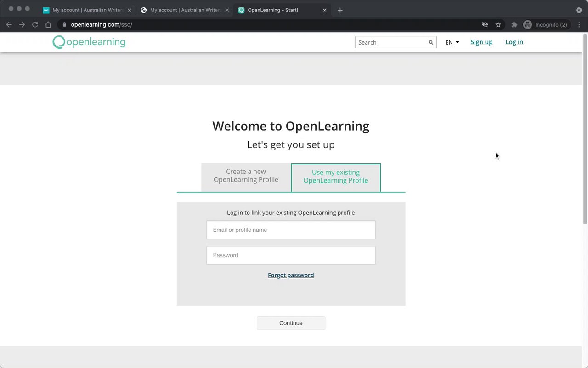
Task: Click the Email or profile name field
Action: [x=291, y=230]
